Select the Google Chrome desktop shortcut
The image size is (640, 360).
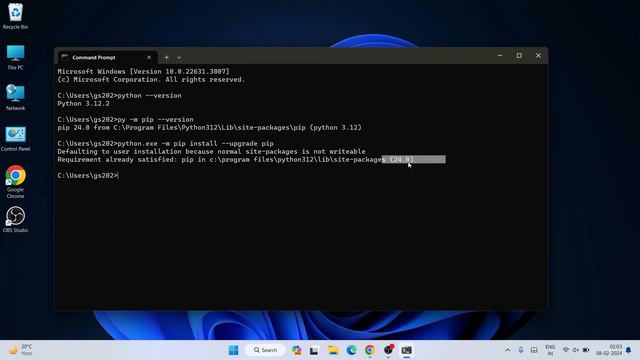pyautogui.click(x=15, y=182)
